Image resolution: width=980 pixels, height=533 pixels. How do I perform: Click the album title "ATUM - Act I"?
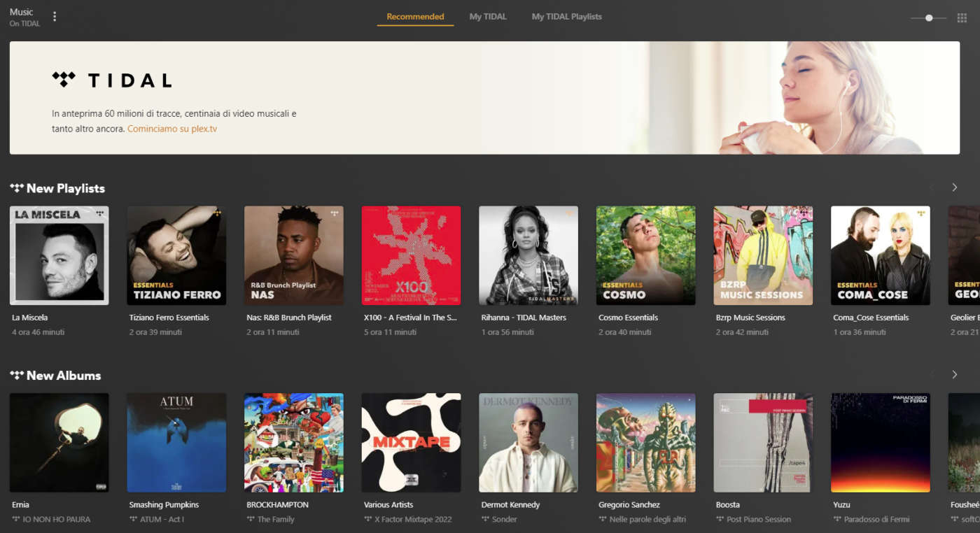click(x=162, y=520)
